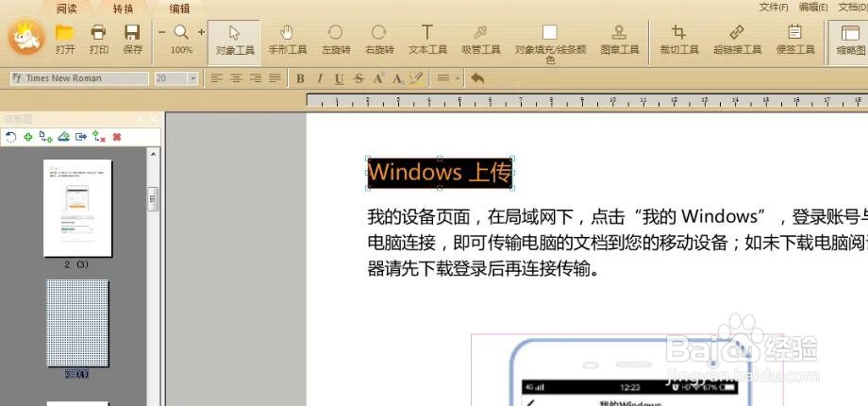Click the magnifier zoom icon

[181, 32]
